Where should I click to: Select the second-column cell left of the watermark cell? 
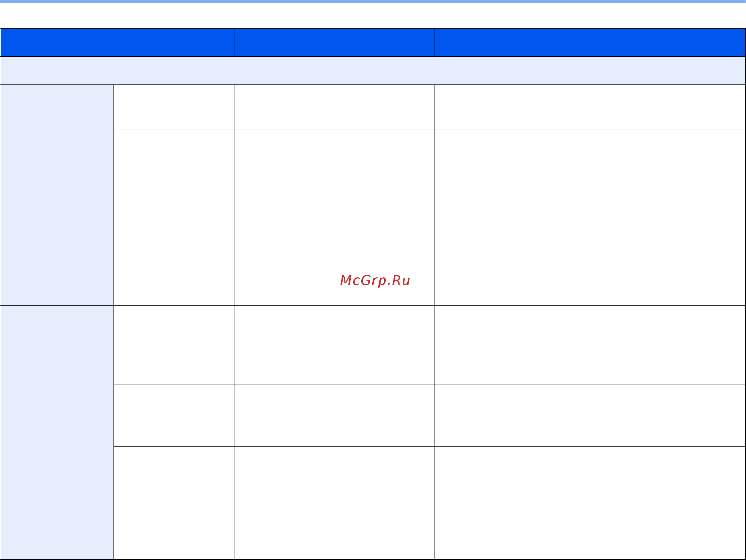[x=174, y=248]
